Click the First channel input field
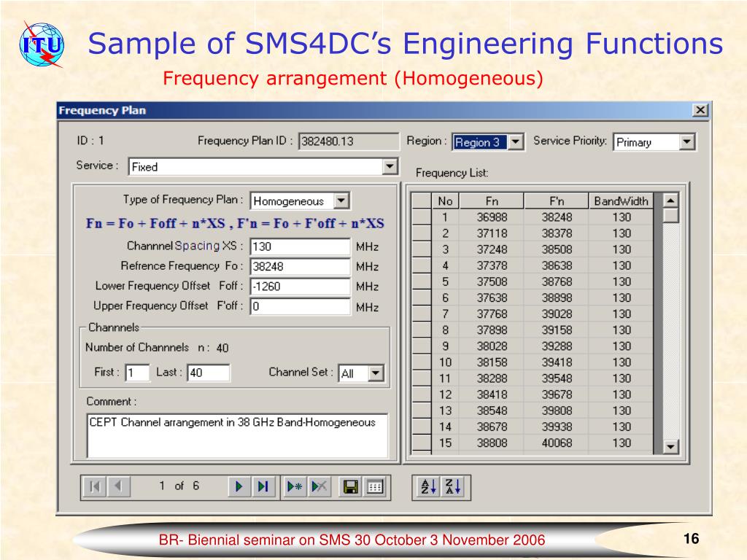 [x=137, y=373]
